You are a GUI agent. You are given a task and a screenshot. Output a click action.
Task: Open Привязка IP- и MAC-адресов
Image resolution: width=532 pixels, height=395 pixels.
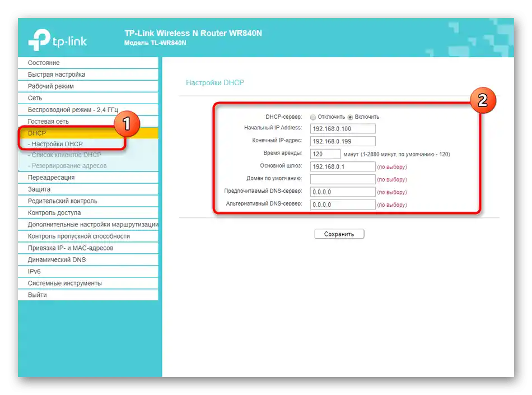(88, 248)
